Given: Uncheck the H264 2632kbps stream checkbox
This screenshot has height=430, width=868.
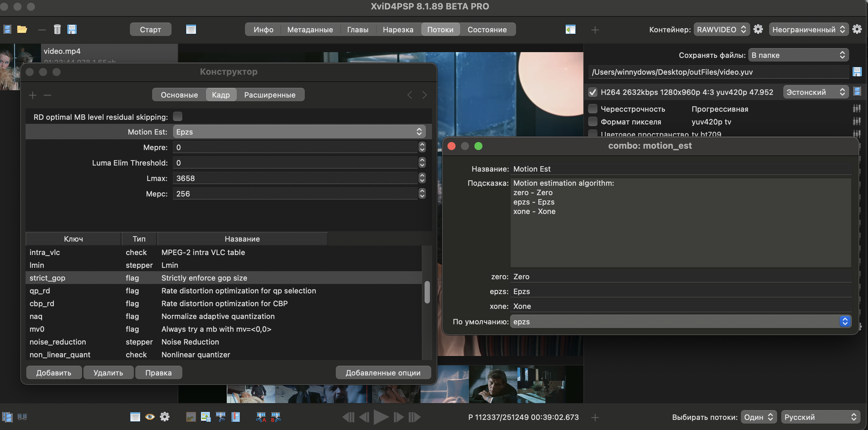Looking at the screenshot, I should pos(593,92).
